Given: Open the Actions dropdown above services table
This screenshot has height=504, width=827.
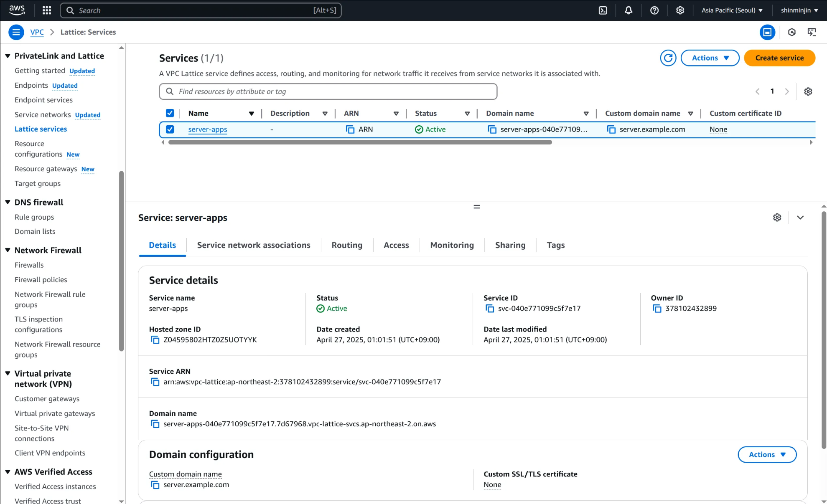Looking at the screenshot, I should 710,58.
